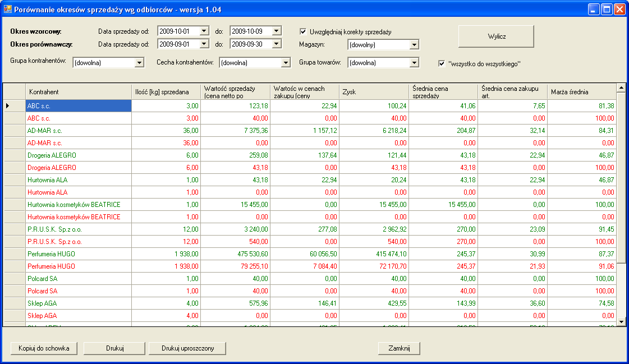629x364 pixels.
Task: Open the 2009-10-09 end date picker
Action: [x=277, y=31]
